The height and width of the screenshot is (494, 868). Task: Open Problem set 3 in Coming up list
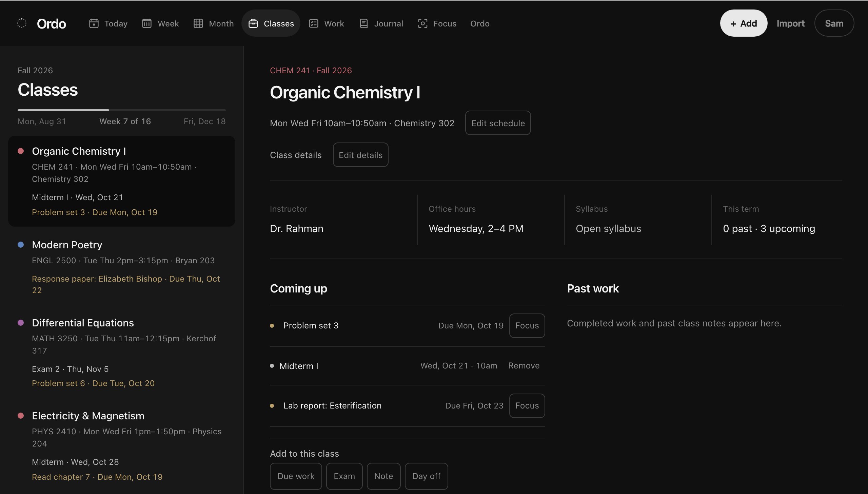(311, 325)
